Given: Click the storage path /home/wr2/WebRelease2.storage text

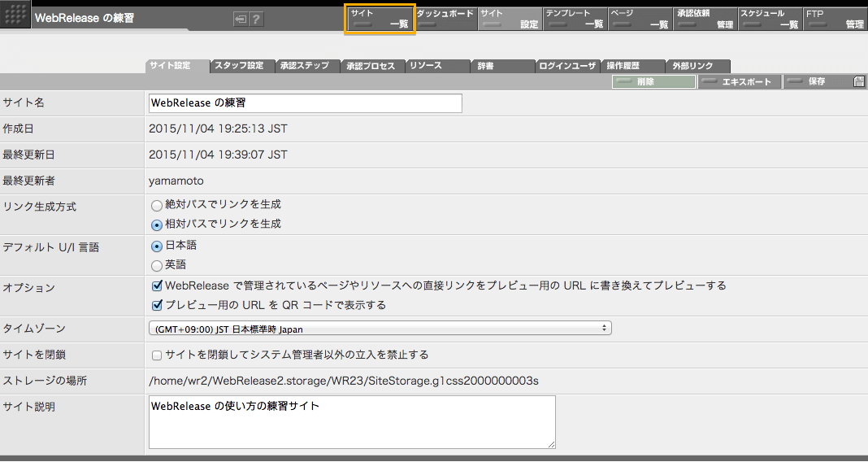Looking at the screenshot, I should pyautogui.click(x=344, y=381).
